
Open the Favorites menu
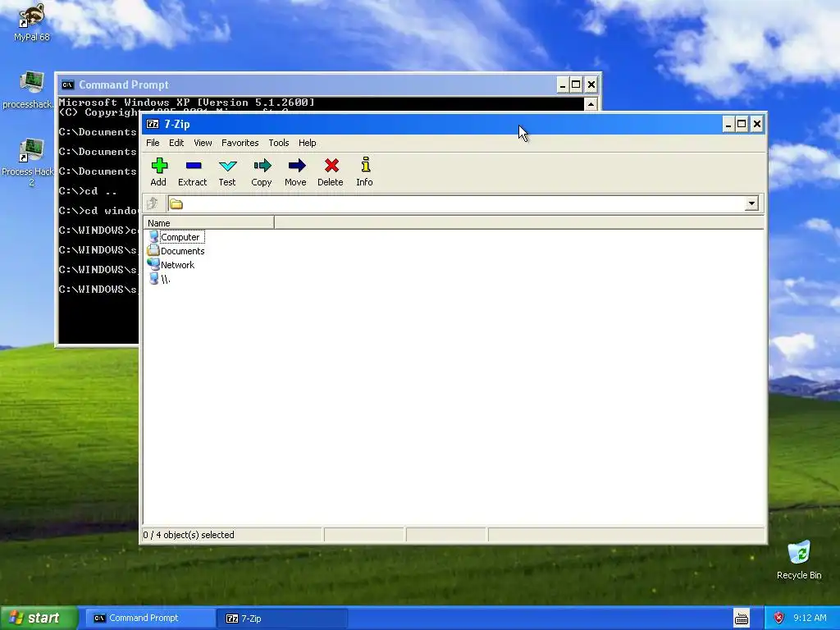pyautogui.click(x=240, y=143)
